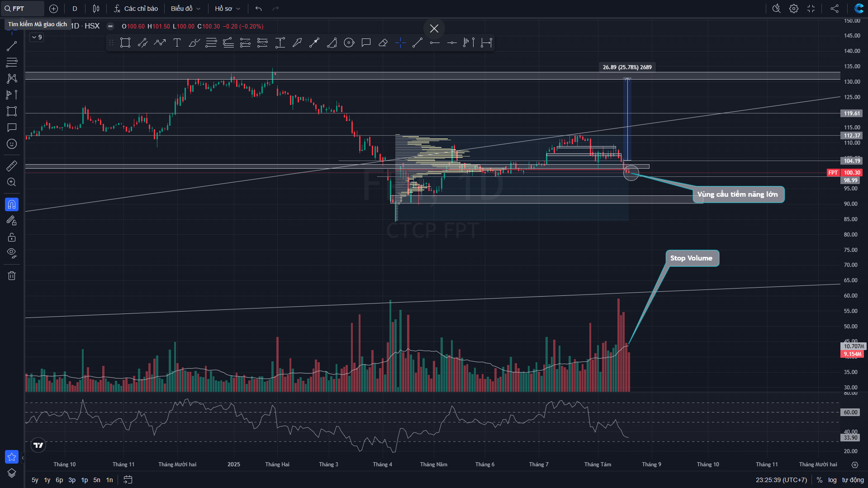Open quick search with the lightning magnifier
This screenshot has width=868, height=488.
pyautogui.click(x=776, y=9)
